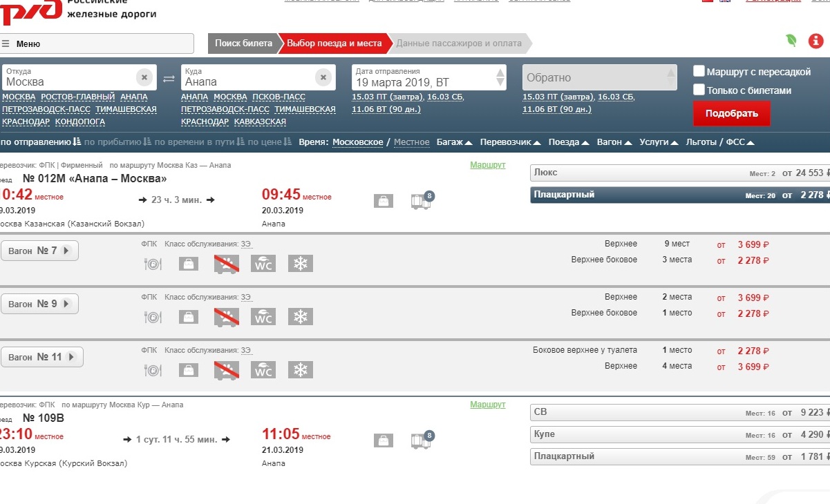Viewport: 830px width, 504px height.
Task: Switch time display to Местное
Action: tap(411, 142)
